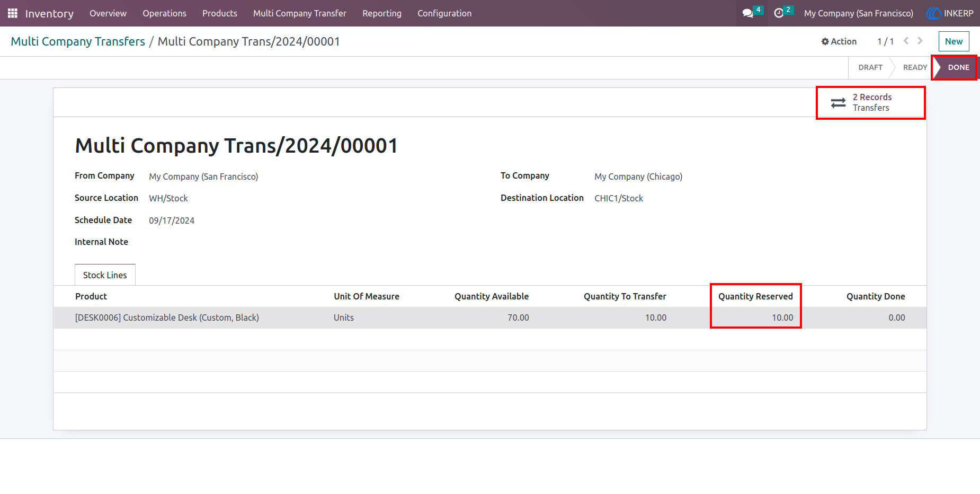Click the DONE status stage
The image size is (980, 494).
pyautogui.click(x=958, y=67)
